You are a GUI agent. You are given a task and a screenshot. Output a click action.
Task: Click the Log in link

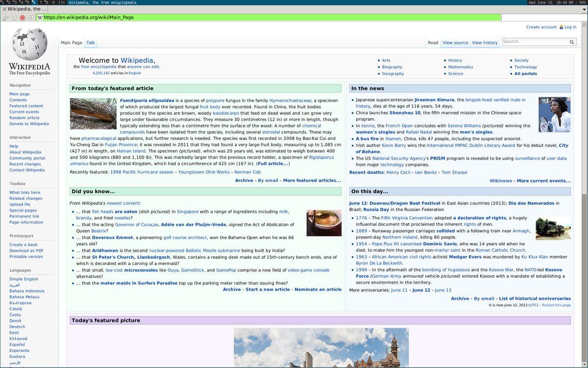tap(570, 27)
